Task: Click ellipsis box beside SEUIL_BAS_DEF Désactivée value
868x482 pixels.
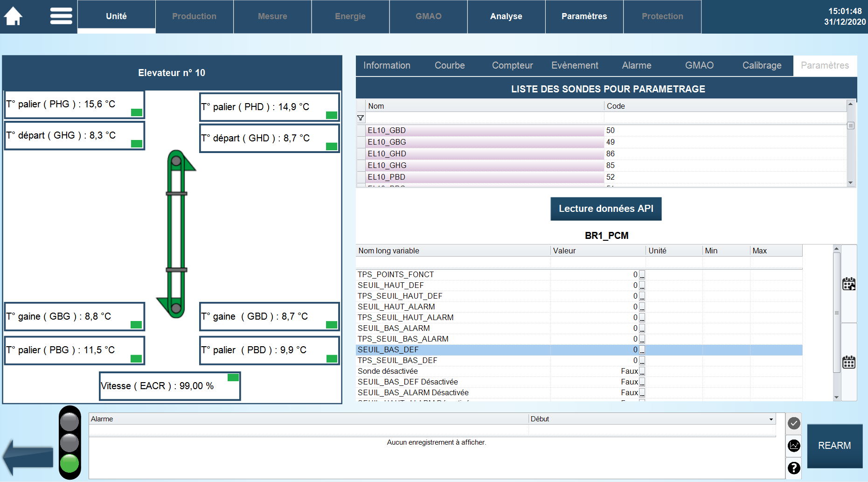Action: [642, 383]
